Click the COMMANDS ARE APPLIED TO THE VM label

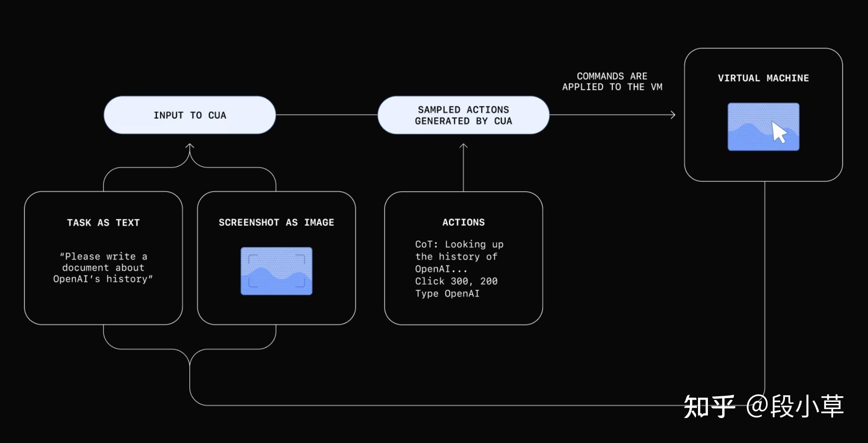[612, 81]
